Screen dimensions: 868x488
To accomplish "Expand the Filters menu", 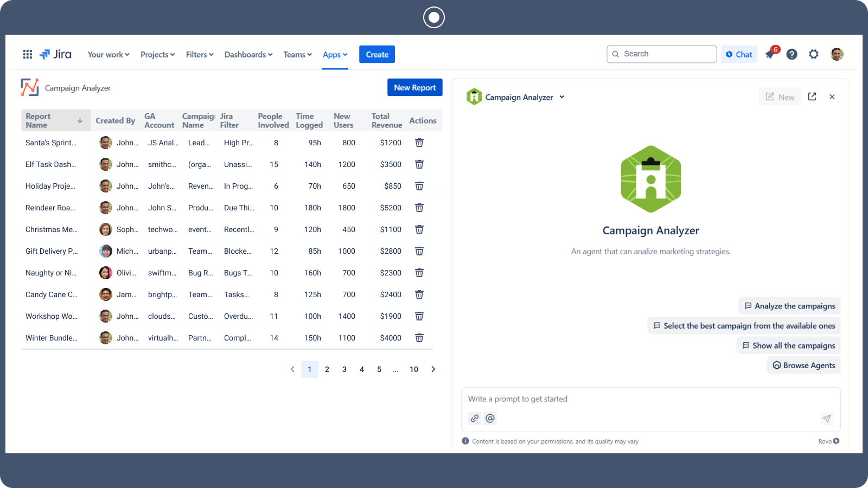I will coord(200,54).
